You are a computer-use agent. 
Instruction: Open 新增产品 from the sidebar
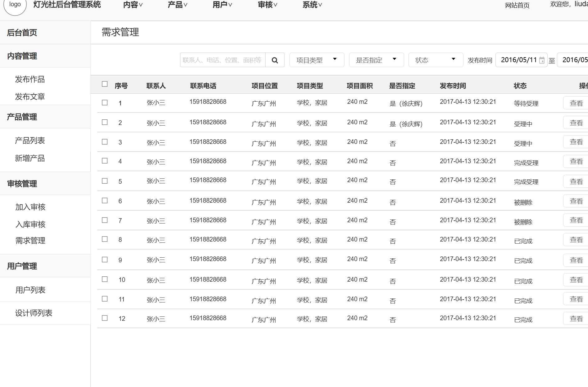pos(29,159)
